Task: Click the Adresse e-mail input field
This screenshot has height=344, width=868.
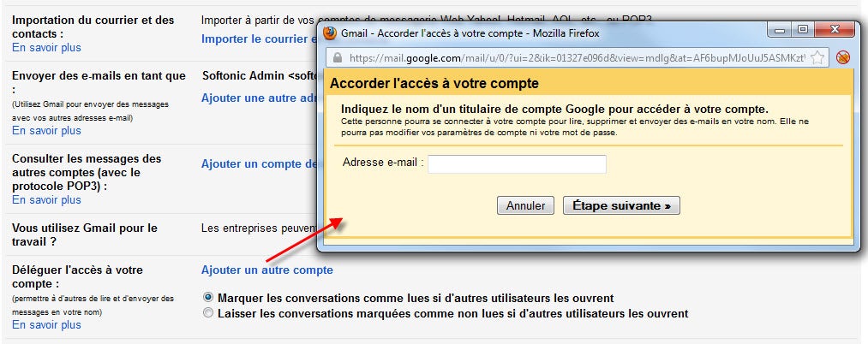Action: [517, 164]
